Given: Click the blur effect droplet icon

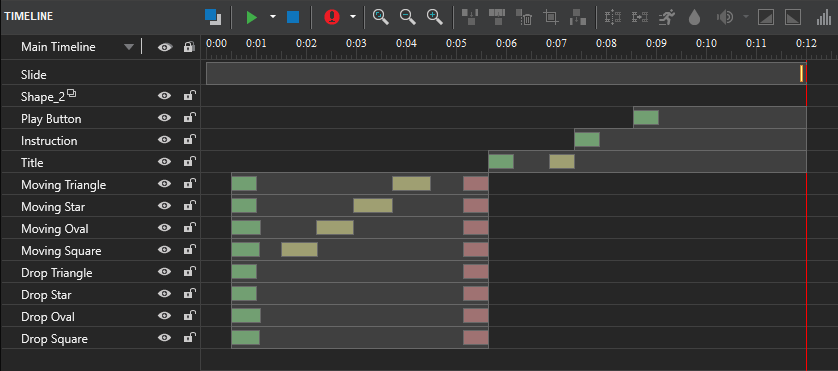Looking at the screenshot, I should (694, 17).
